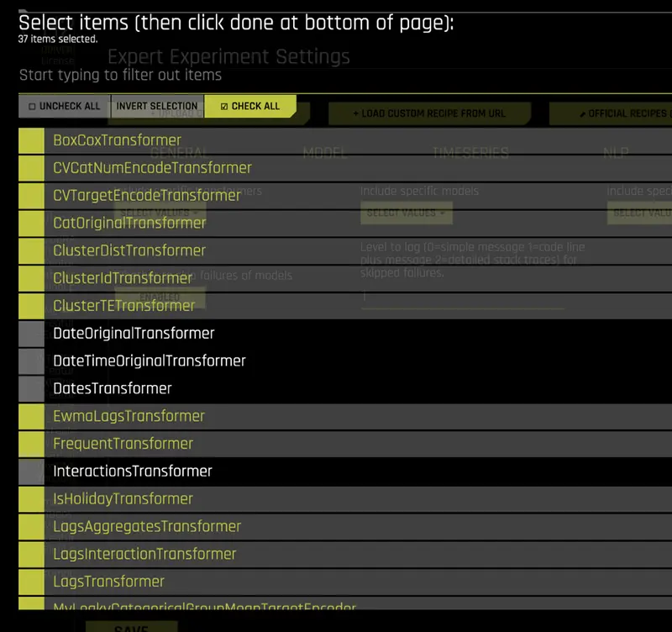
Task: Click the Uncheck All button
Action: (x=65, y=107)
